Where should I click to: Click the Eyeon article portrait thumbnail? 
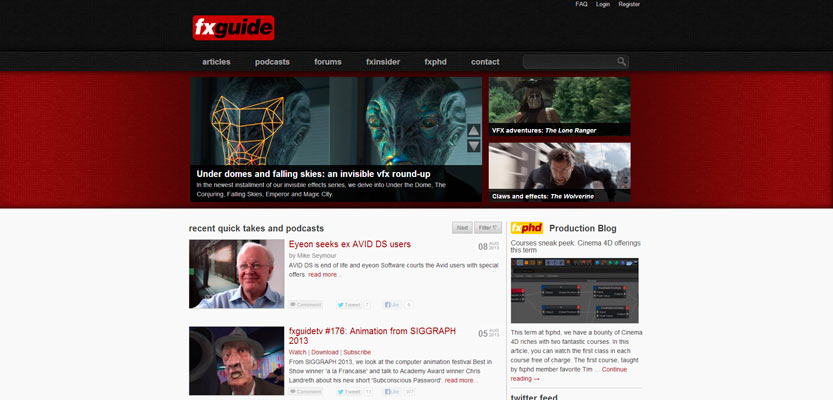236,274
